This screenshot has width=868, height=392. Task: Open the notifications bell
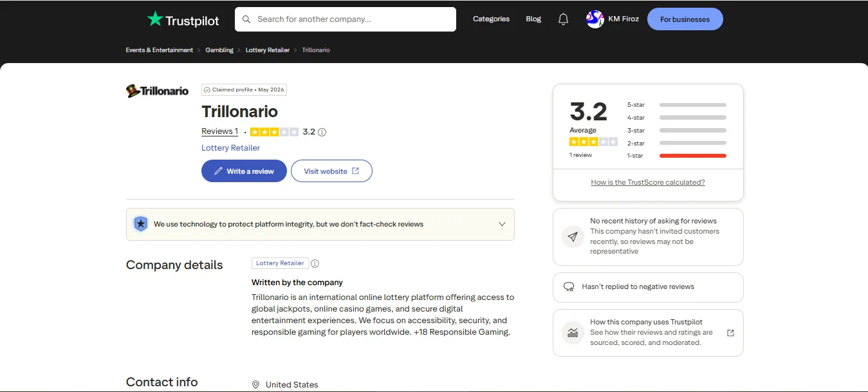click(x=564, y=19)
